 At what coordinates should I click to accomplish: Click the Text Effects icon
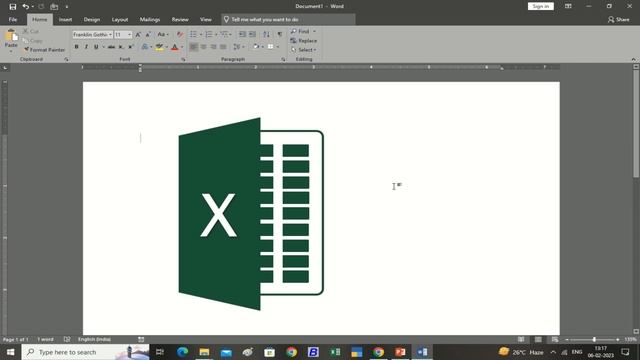coord(145,47)
